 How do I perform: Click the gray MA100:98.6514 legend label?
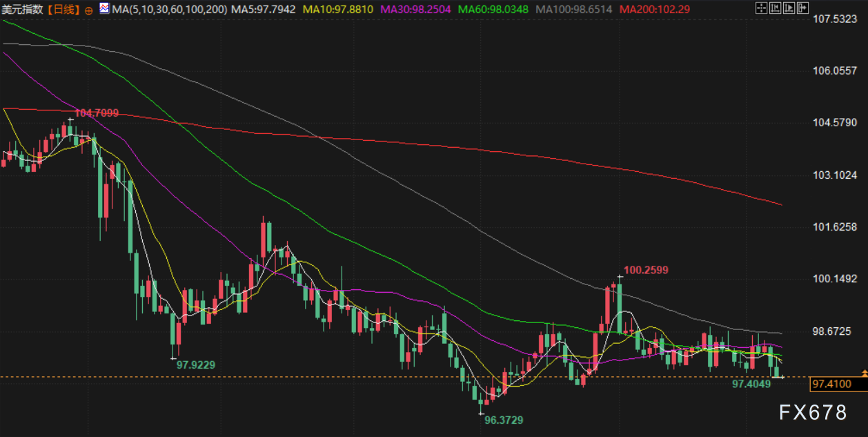pos(574,10)
